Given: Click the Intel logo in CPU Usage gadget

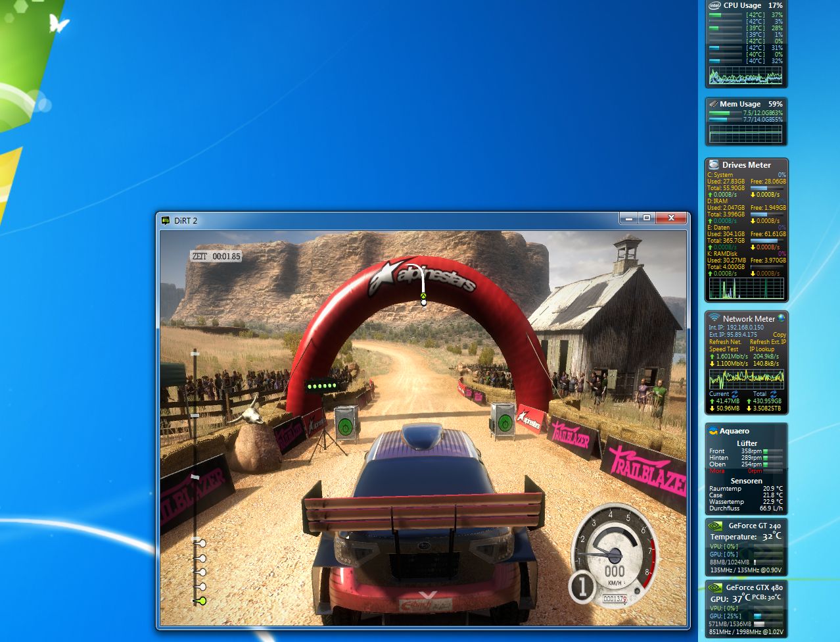Looking at the screenshot, I should coord(714,5).
